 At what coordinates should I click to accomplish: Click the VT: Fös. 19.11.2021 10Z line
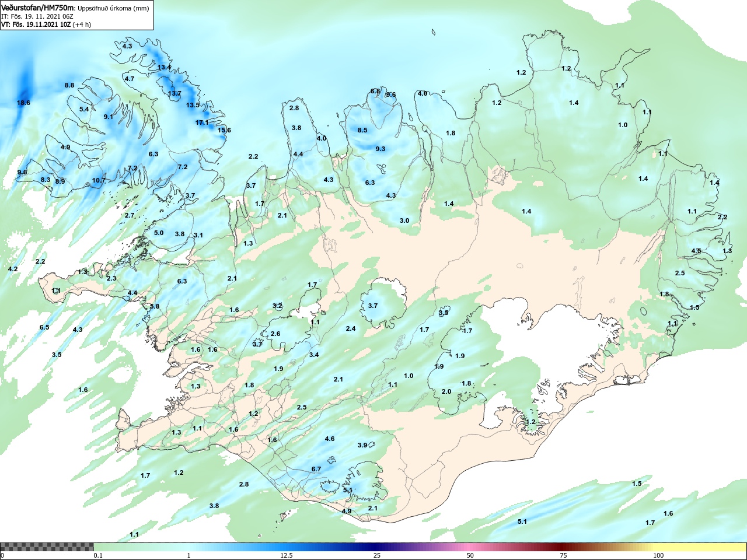pos(36,24)
